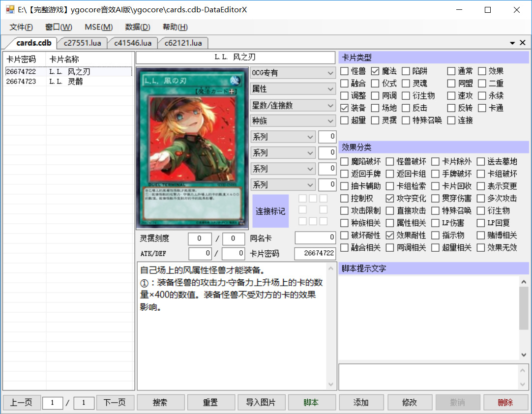Click the 添加 add button
Image resolution: width=532 pixels, height=414 pixels.
click(x=361, y=403)
